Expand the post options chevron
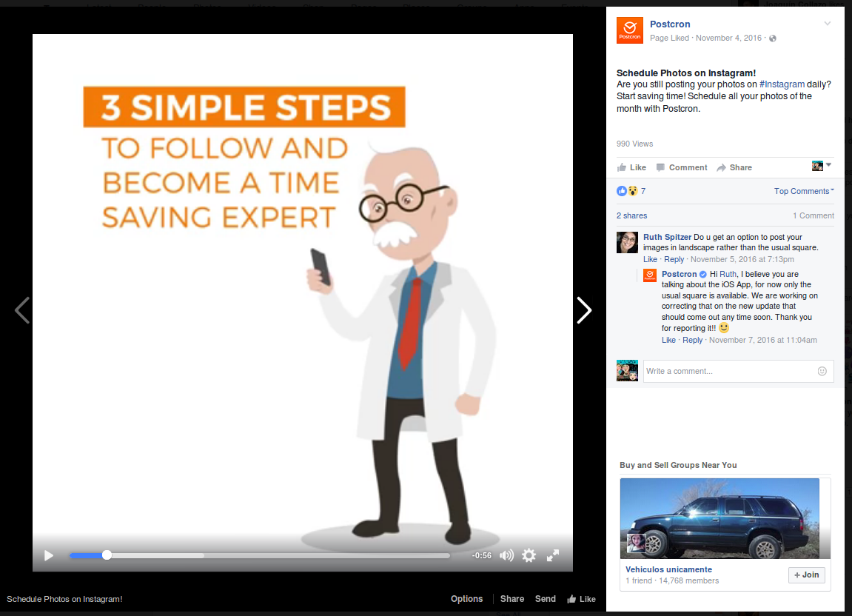852x616 pixels. click(828, 24)
